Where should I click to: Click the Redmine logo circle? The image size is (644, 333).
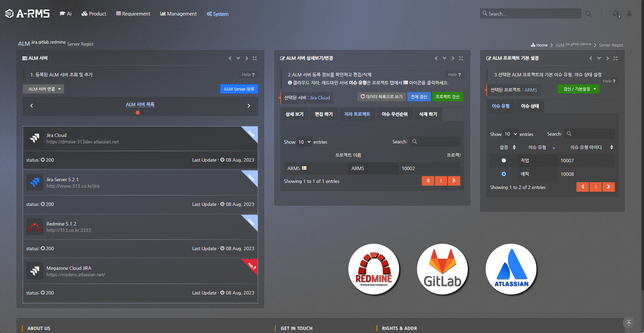(x=374, y=269)
